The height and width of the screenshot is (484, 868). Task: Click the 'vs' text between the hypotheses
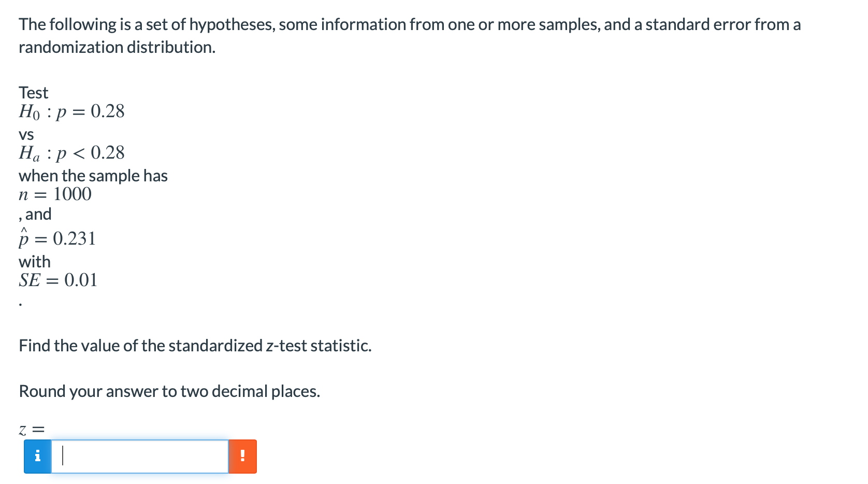click(26, 135)
